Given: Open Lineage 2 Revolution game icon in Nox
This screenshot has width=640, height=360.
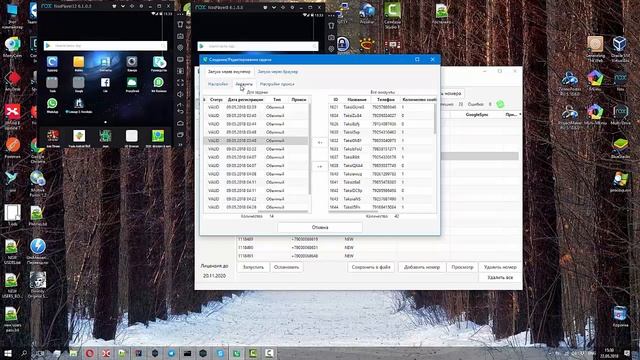Looking at the screenshot, I should [79, 104].
